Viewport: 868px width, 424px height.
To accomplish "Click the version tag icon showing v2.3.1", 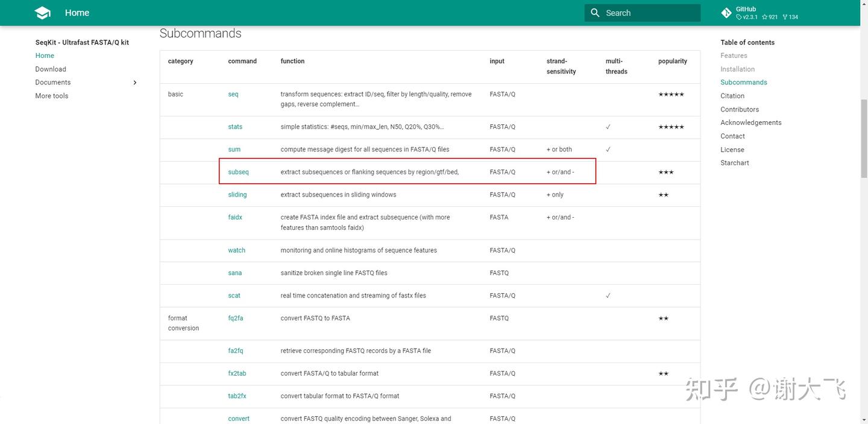I will point(739,17).
